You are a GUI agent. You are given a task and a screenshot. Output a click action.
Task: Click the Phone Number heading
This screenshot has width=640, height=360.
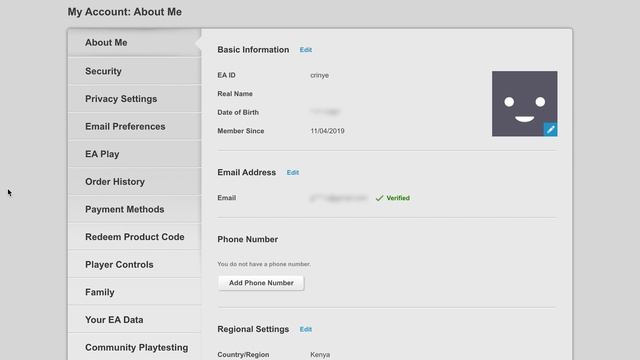point(248,239)
